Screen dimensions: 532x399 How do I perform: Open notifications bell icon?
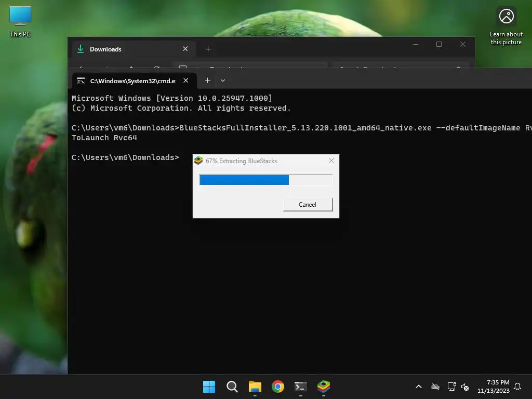518,387
